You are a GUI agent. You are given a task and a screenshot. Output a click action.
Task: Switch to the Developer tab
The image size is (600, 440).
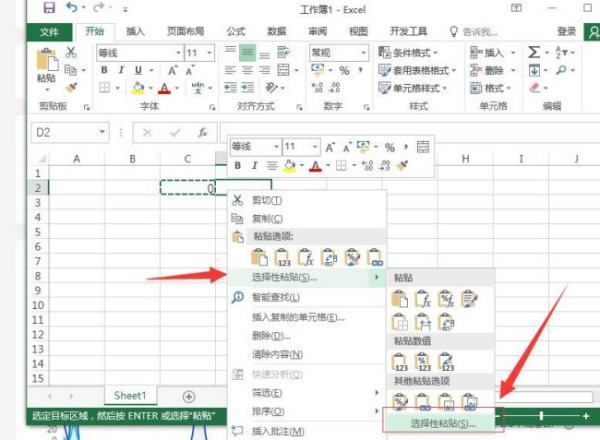pyautogui.click(x=408, y=31)
